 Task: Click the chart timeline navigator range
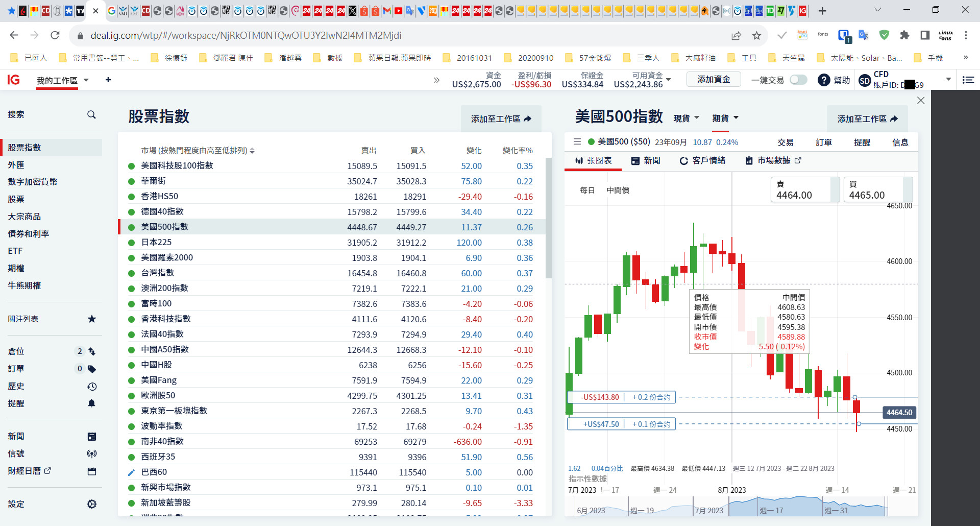(x=808, y=506)
